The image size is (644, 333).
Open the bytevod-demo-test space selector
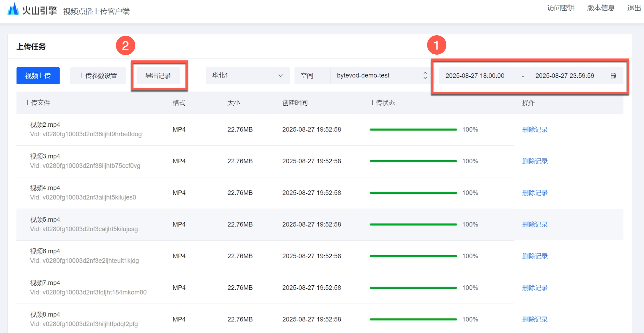375,76
